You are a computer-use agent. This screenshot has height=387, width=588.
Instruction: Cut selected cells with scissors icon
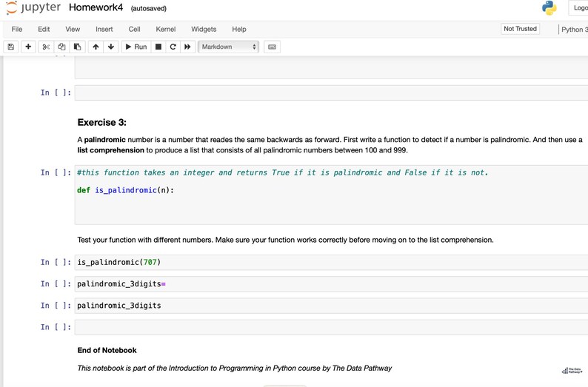(x=46, y=47)
